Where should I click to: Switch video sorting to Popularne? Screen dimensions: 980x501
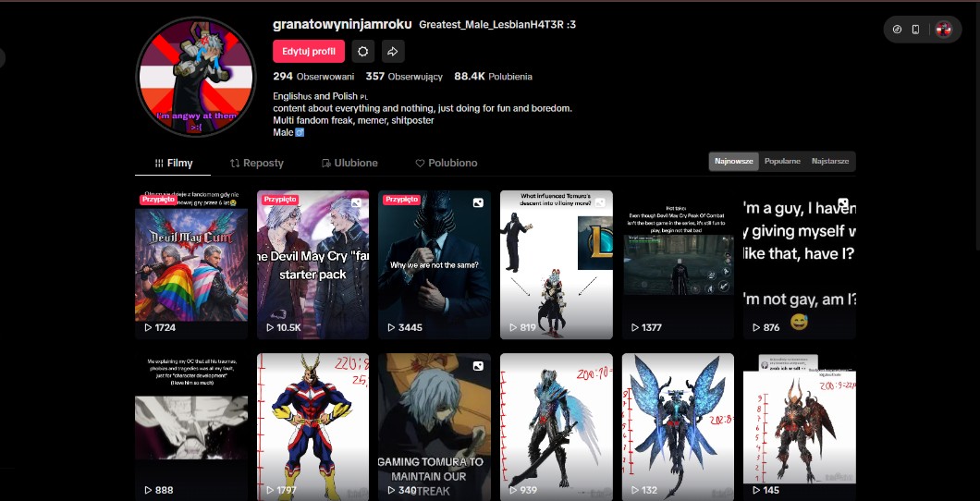tap(782, 162)
